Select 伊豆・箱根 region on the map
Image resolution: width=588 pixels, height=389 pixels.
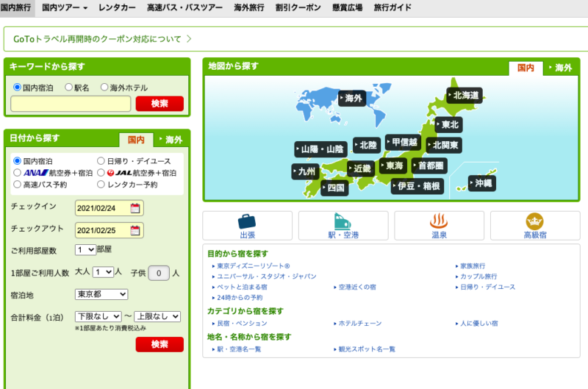coord(417,186)
